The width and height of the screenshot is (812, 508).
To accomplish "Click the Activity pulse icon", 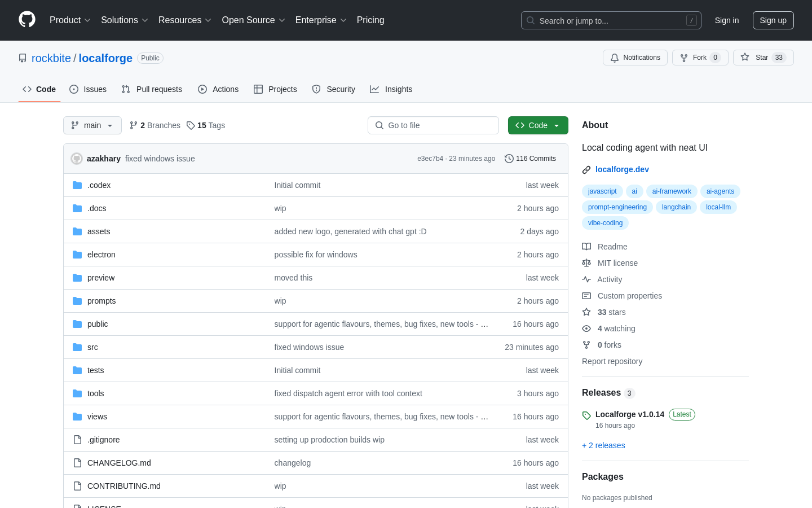I will point(586,279).
